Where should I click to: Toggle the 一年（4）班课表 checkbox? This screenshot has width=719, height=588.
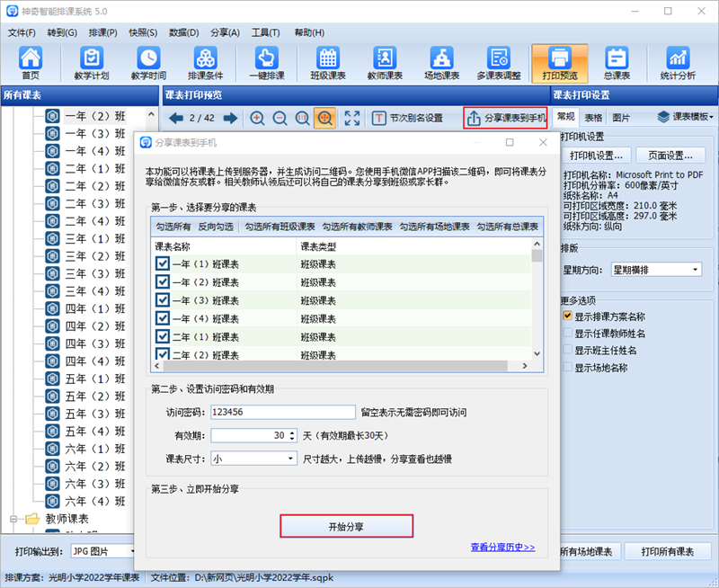tap(163, 318)
